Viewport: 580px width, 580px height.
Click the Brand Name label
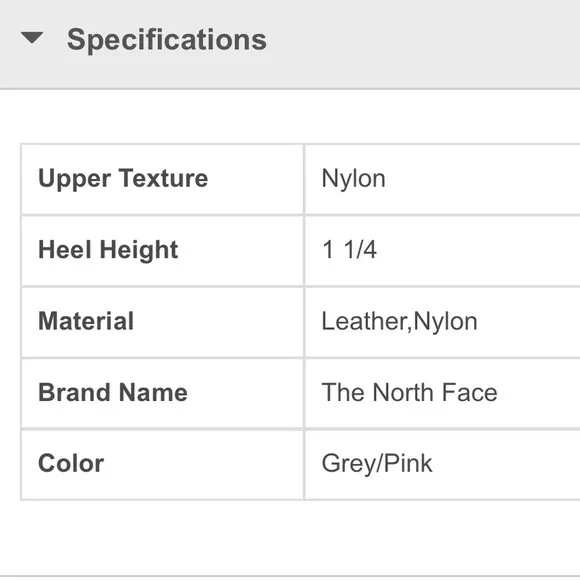click(x=113, y=392)
